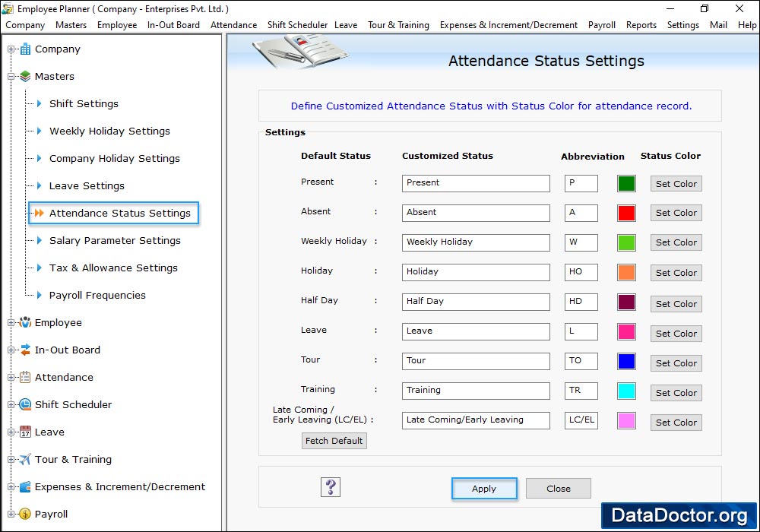This screenshot has height=532, width=760.
Task: Click the Employee people icon in tree
Action: [x=25, y=322]
